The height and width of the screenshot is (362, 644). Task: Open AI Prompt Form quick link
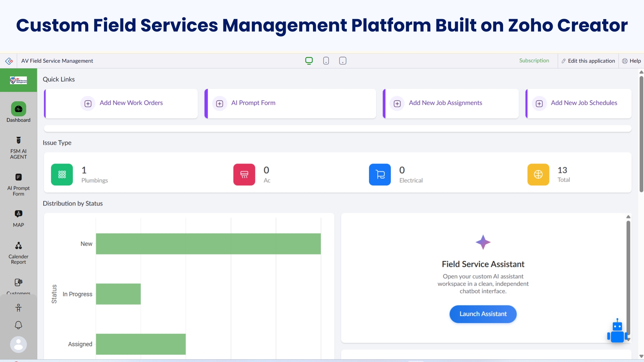pos(290,104)
